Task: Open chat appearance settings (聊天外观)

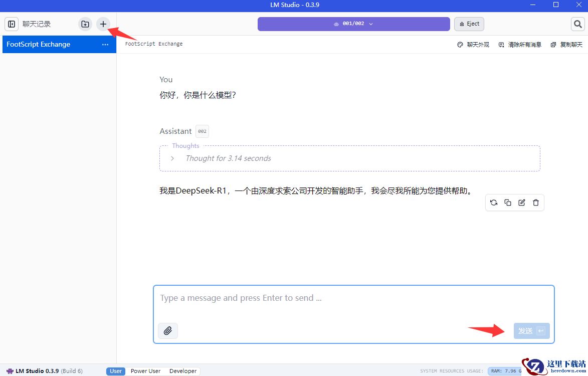Action: tap(473, 45)
